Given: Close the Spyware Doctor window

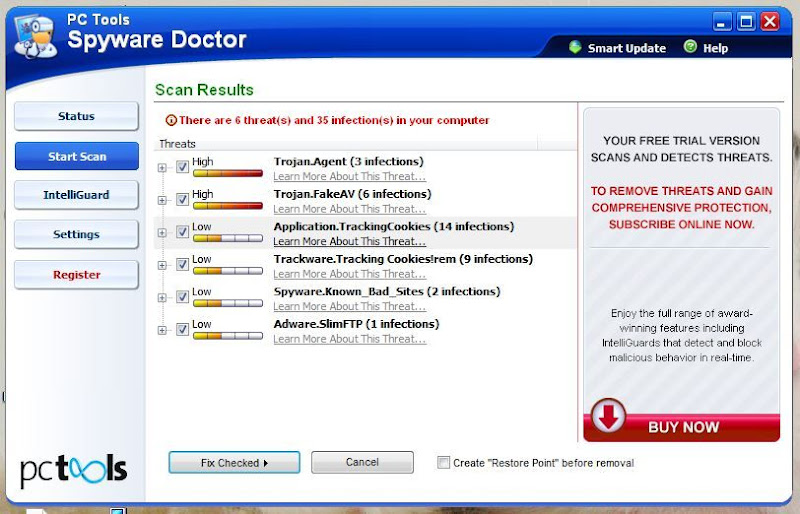Looking at the screenshot, I should pos(770,22).
